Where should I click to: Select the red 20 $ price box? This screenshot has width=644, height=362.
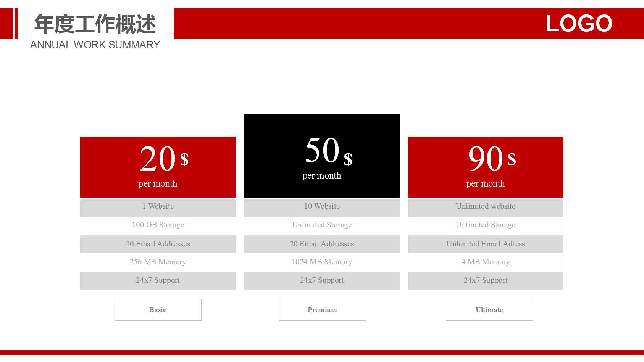point(158,167)
